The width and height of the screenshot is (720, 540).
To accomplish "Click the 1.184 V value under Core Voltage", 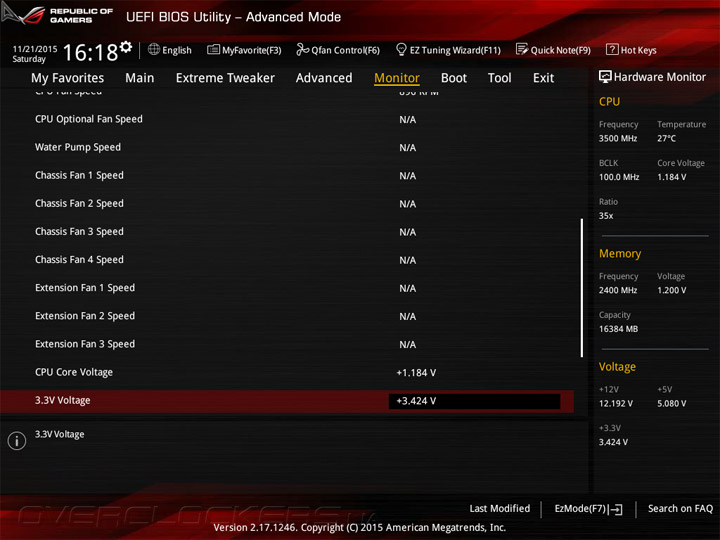I will pos(671,177).
